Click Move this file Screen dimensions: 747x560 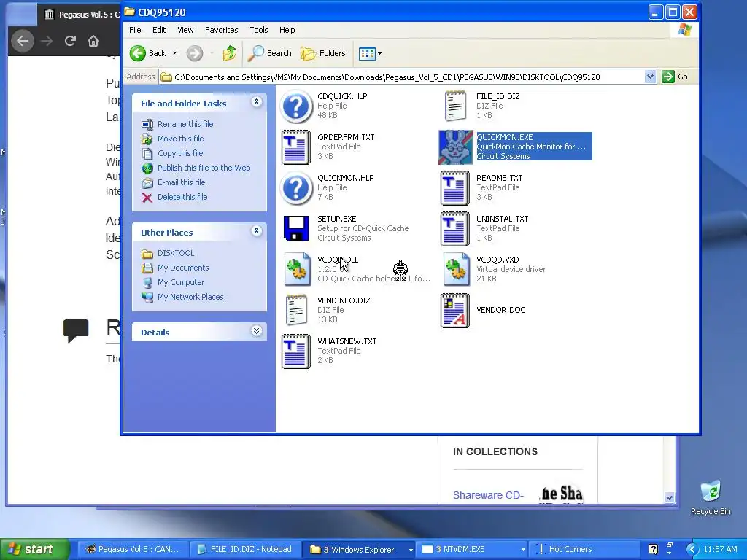tap(181, 139)
